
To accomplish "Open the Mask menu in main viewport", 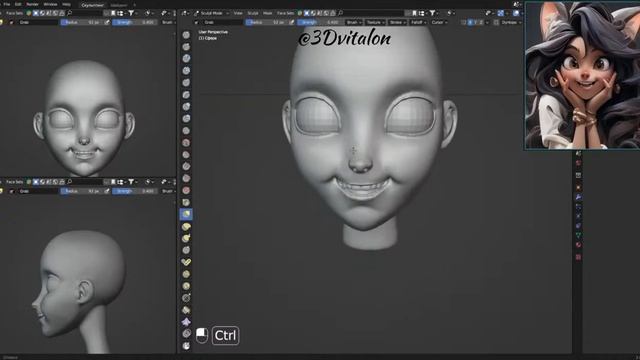I will [267, 13].
